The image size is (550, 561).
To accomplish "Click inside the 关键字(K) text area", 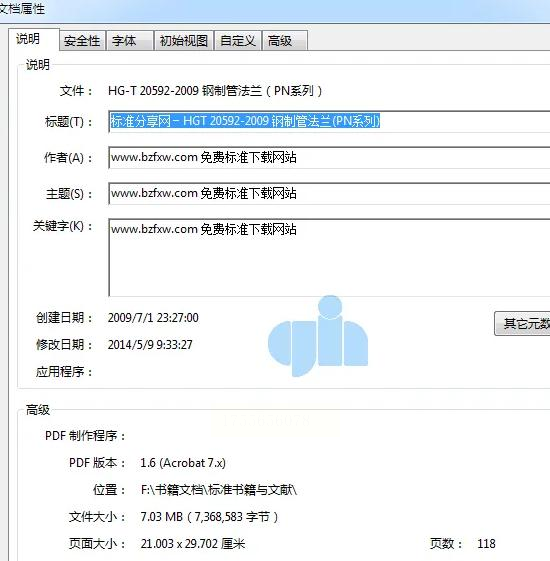I will coord(329,257).
